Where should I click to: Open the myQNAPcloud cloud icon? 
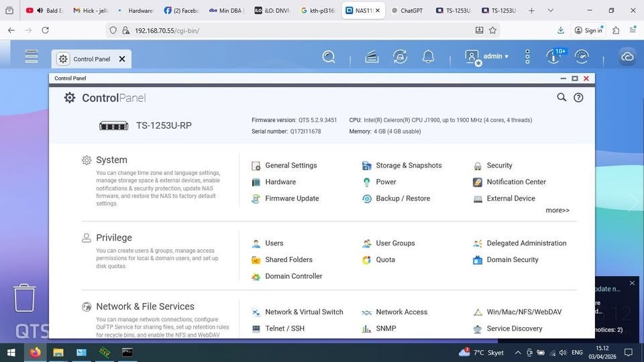(x=627, y=57)
